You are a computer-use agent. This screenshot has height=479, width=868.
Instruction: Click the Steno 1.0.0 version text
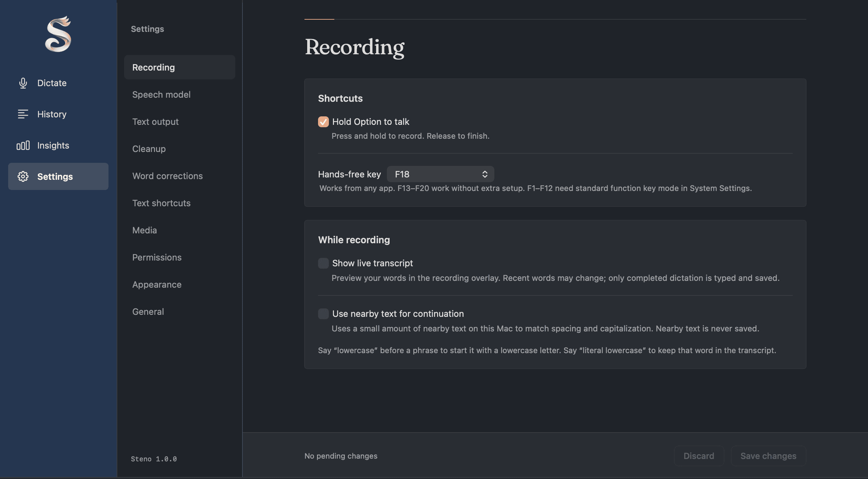tap(154, 459)
